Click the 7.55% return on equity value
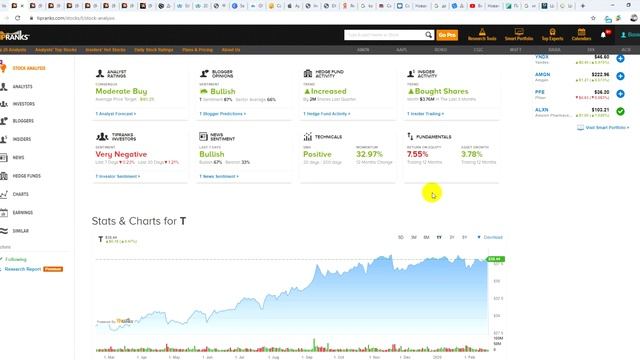 click(418, 154)
